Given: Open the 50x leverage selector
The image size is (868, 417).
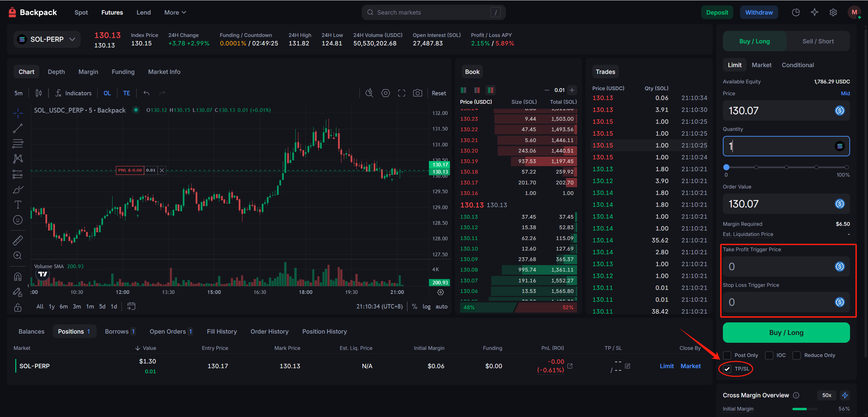Looking at the screenshot, I should coord(827,395).
